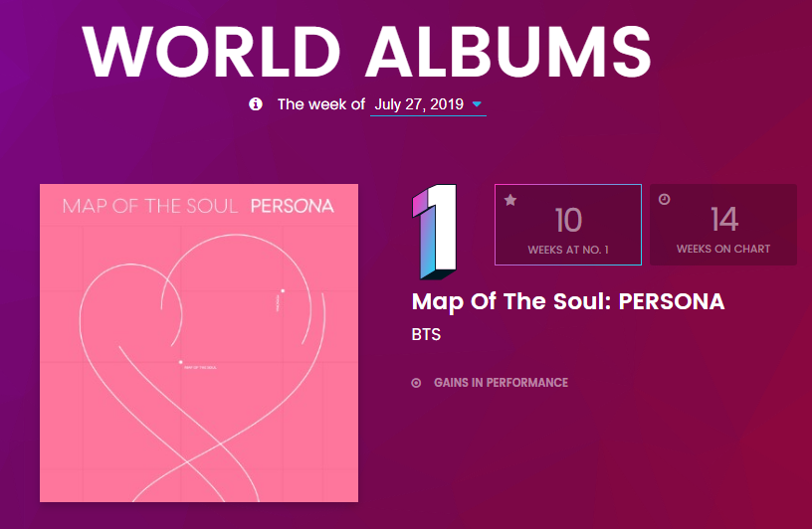
Task: Select the "Weeks at No. 1" label
Action: (x=567, y=250)
